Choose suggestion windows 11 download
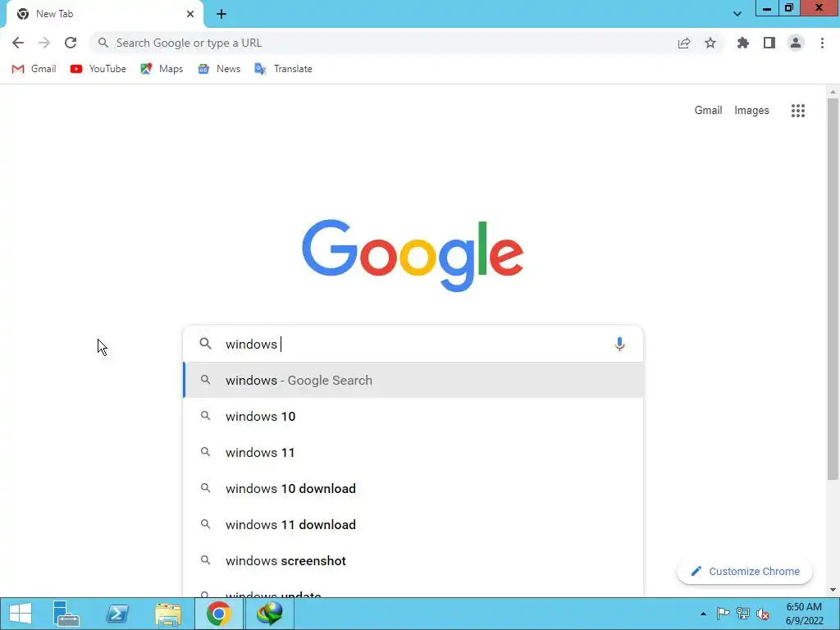The height and width of the screenshot is (630, 840). coord(413,524)
